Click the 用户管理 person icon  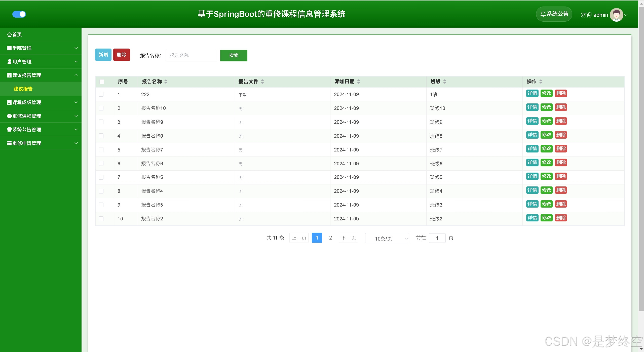click(x=10, y=62)
